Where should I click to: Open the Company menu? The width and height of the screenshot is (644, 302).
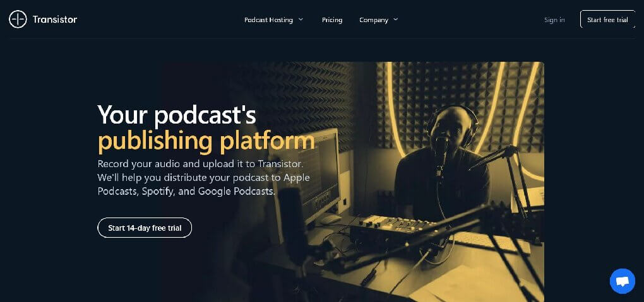pyautogui.click(x=374, y=20)
